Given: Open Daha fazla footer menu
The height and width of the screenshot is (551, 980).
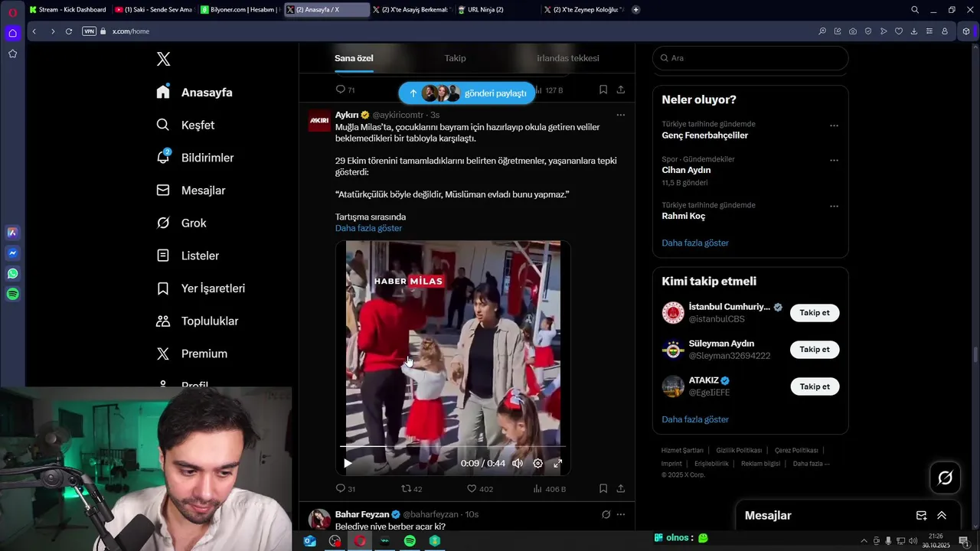Looking at the screenshot, I should click(x=811, y=464).
